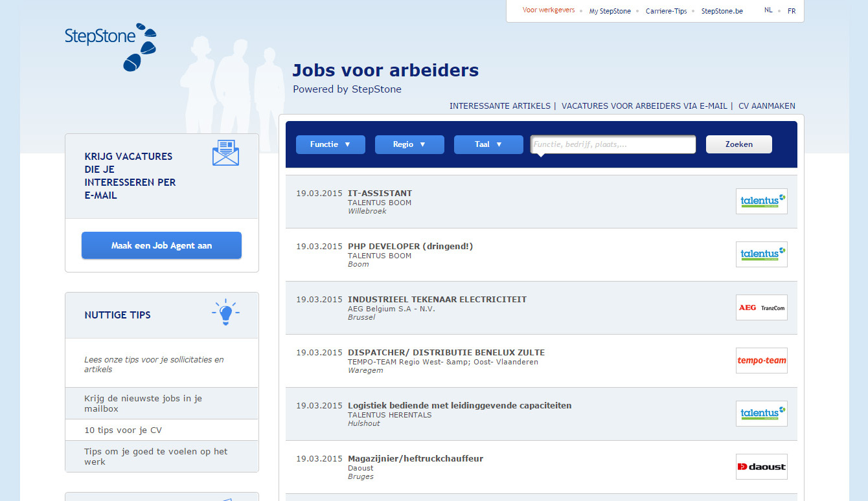Image resolution: width=868 pixels, height=501 pixels.
Task: Click the light bulb tips icon
Action: pyautogui.click(x=225, y=313)
